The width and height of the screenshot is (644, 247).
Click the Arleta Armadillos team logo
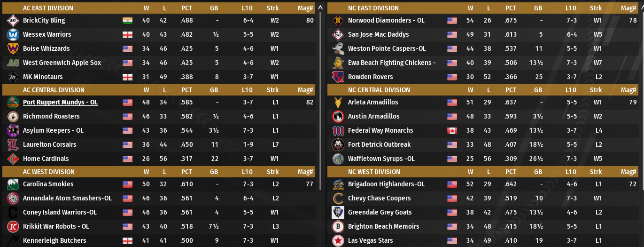(x=338, y=103)
